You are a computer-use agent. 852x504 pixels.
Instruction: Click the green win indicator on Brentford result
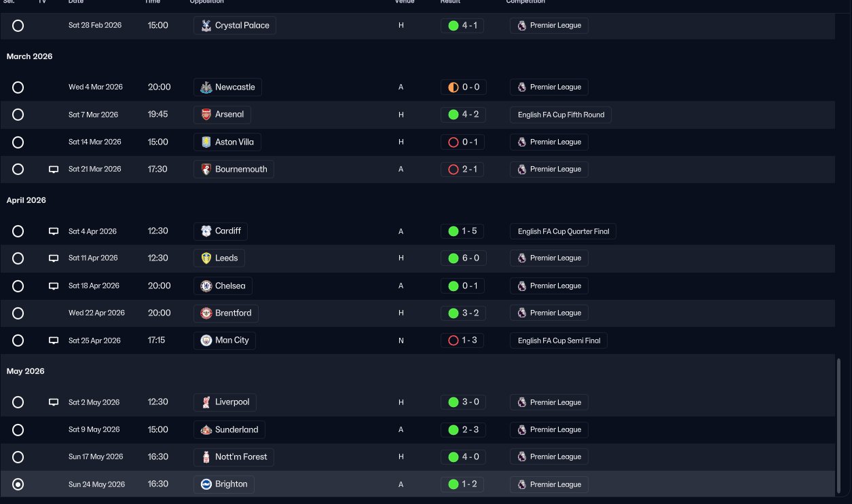tap(453, 313)
